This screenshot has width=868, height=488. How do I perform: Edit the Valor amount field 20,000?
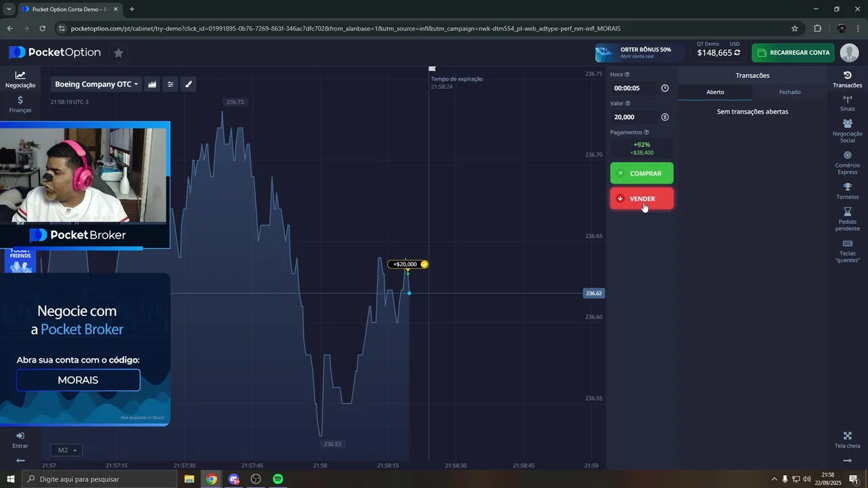pyautogui.click(x=635, y=117)
